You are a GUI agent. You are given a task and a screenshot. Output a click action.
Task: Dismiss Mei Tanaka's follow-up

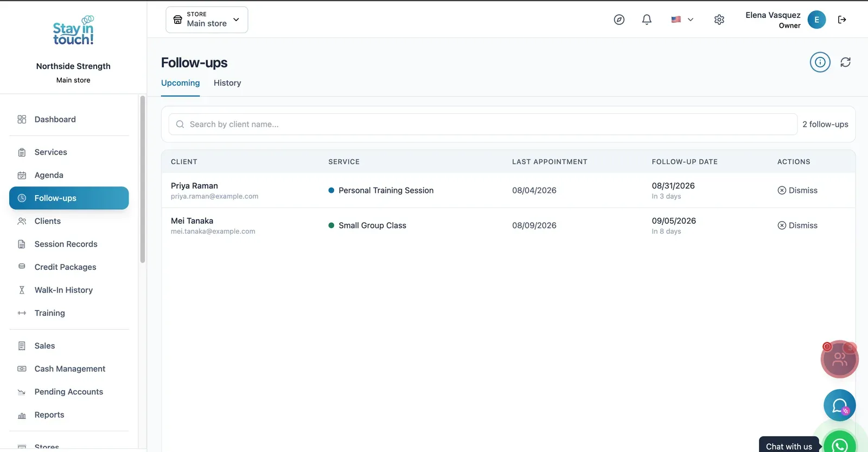(797, 225)
